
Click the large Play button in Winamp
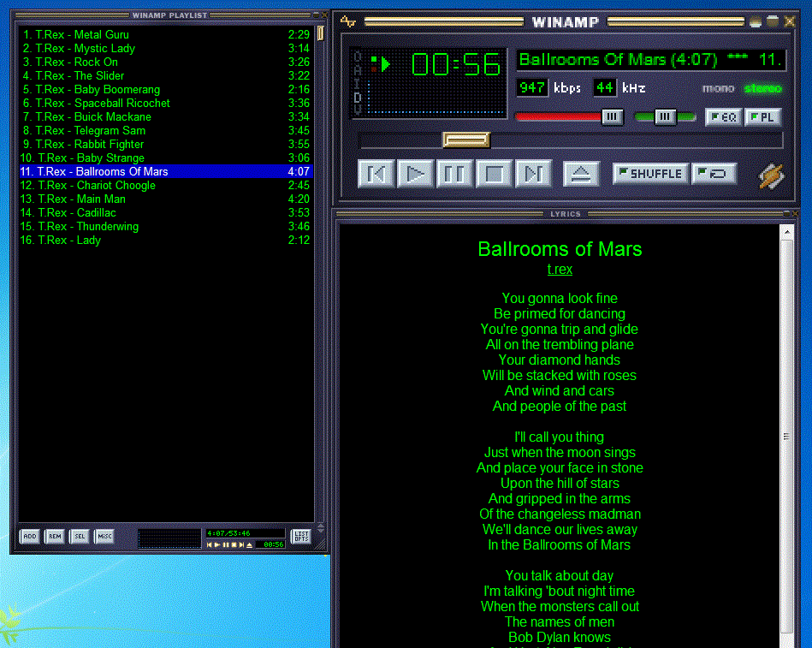(415, 174)
